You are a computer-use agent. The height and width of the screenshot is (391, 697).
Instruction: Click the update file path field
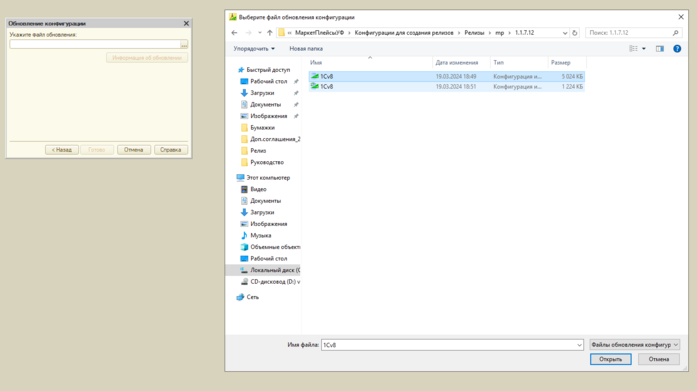click(x=95, y=44)
